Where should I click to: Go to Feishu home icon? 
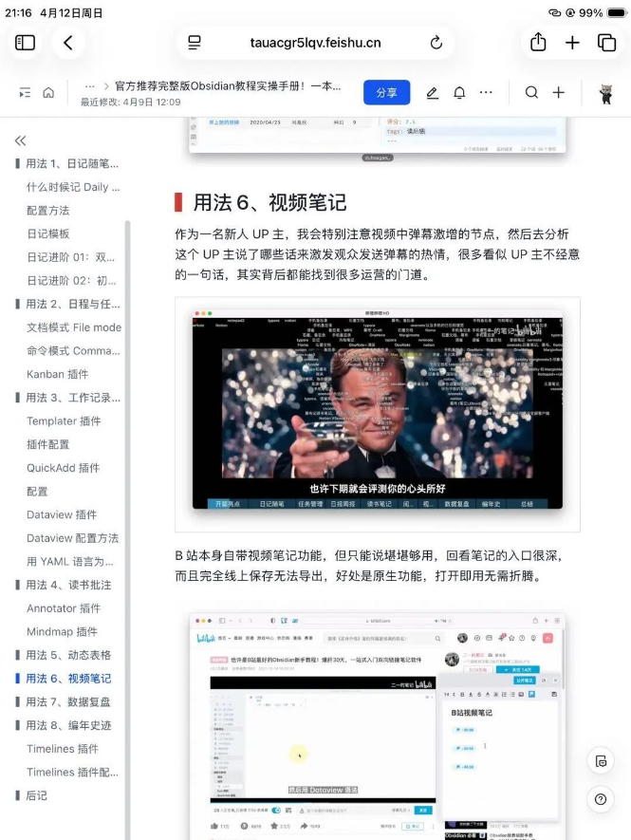(x=48, y=93)
